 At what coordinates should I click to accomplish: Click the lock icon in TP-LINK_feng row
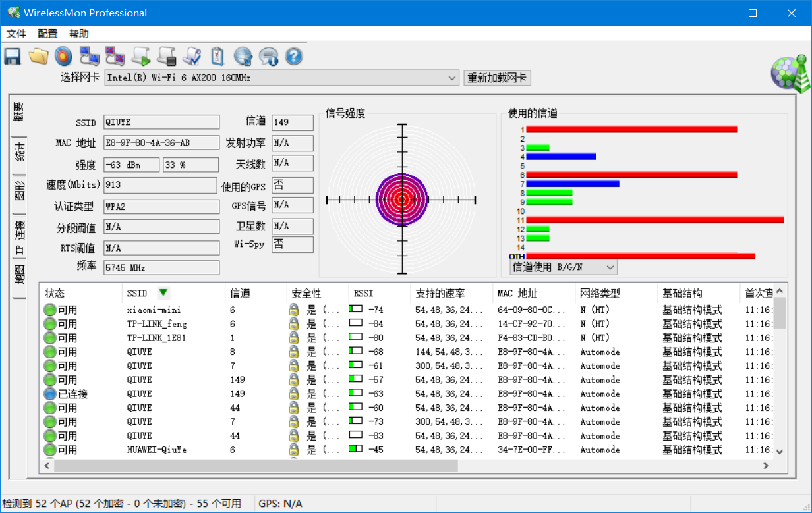pyautogui.click(x=294, y=323)
